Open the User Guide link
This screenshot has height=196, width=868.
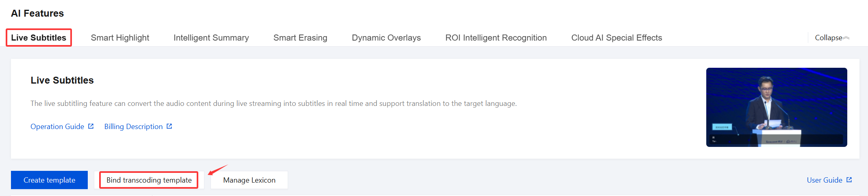(824, 180)
